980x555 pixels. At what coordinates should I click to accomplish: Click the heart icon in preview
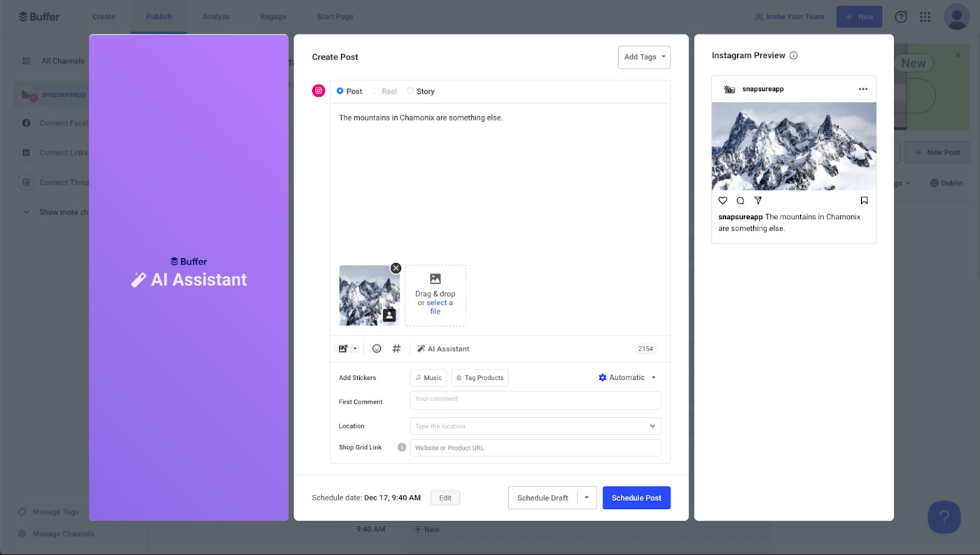coord(723,201)
